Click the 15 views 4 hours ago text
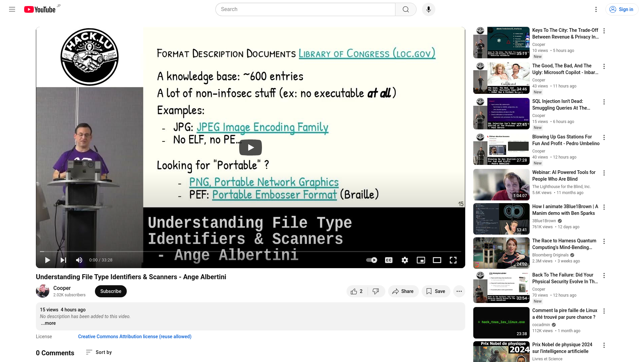Screen dimensions: 644x362 [x=63, y=310]
